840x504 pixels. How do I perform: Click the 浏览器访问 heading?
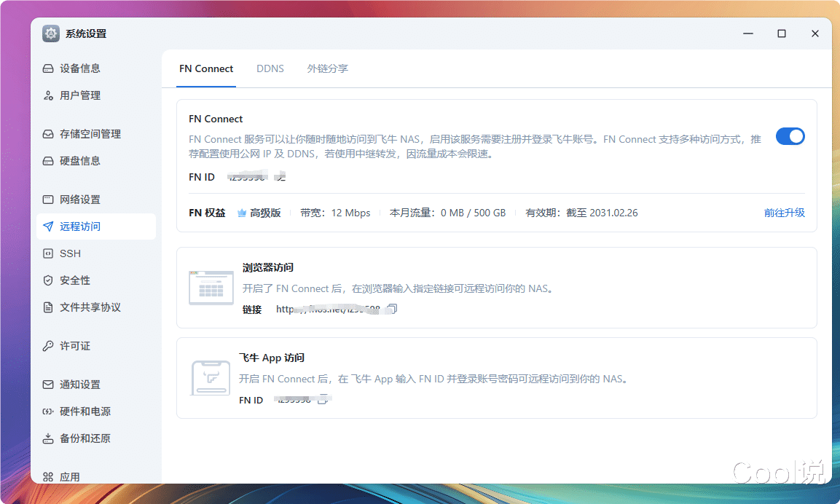point(268,267)
